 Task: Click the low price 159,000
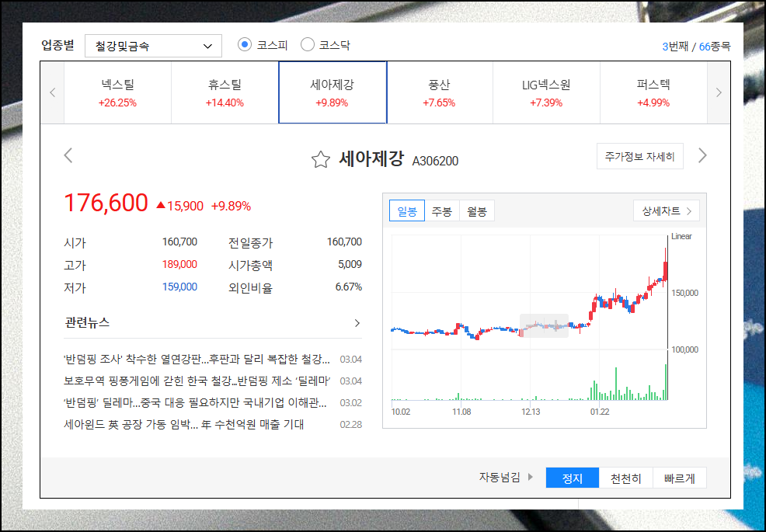[179, 287]
